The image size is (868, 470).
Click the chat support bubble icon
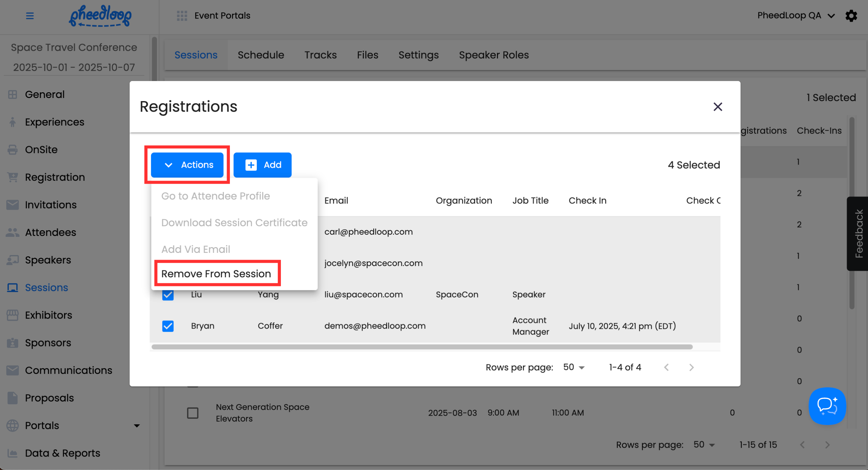pos(827,406)
